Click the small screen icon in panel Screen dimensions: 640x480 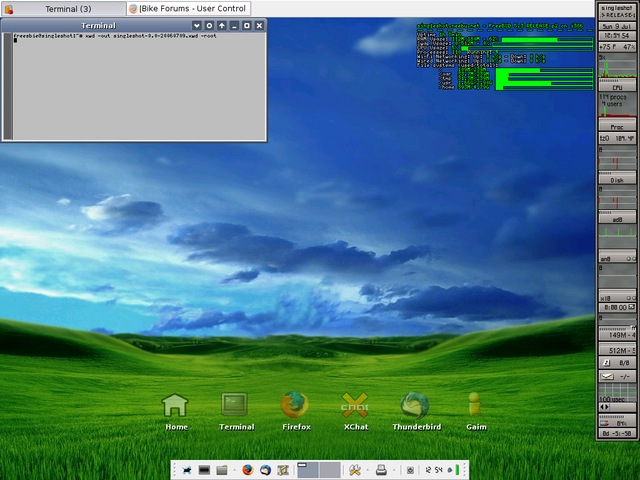(x=410, y=471)
